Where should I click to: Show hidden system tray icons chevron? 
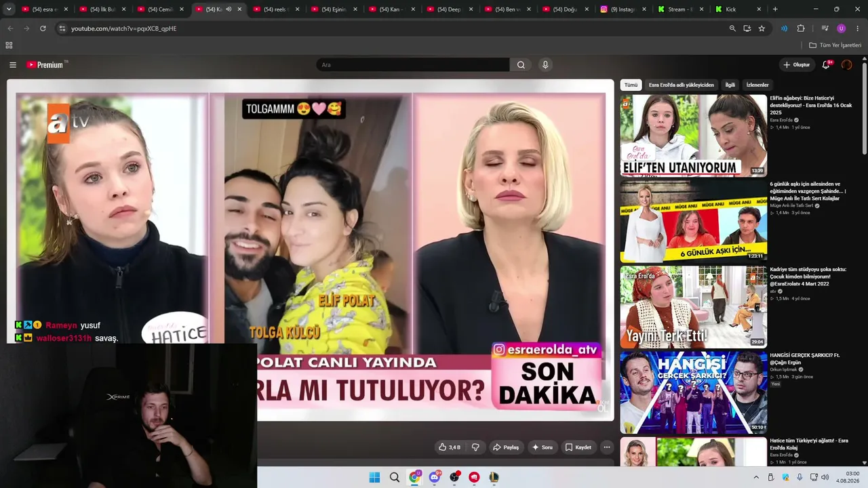click(756, 477)
